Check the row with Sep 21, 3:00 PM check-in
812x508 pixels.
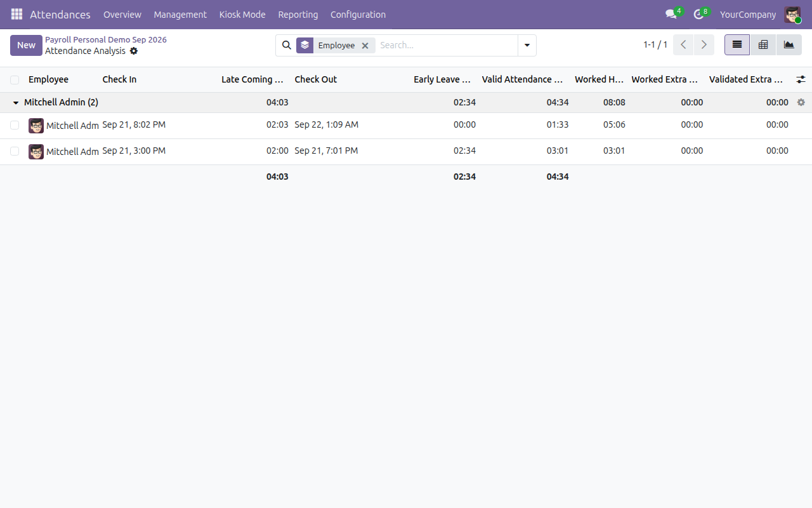(15, 152)
